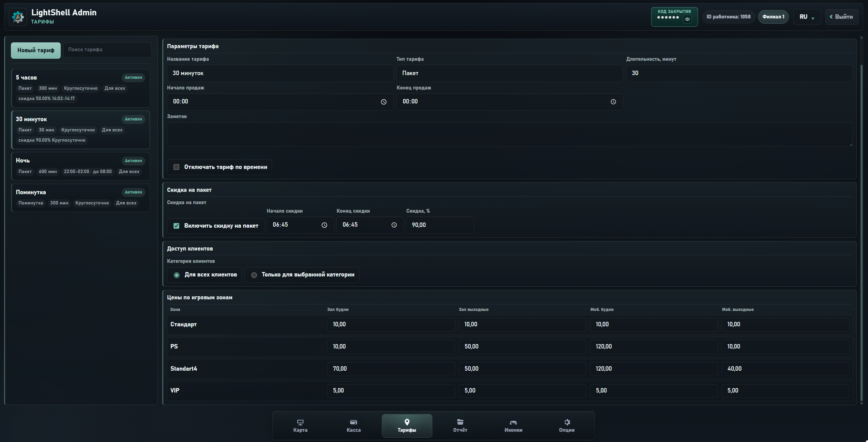Edit PS Зал выходные price 50,00

click(522, 347)
